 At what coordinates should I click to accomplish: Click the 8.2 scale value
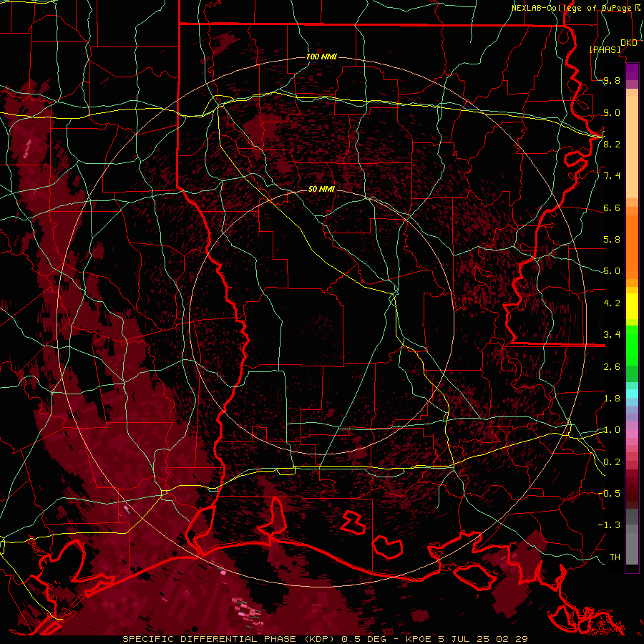pyautogui.click(x=612, y=144)
